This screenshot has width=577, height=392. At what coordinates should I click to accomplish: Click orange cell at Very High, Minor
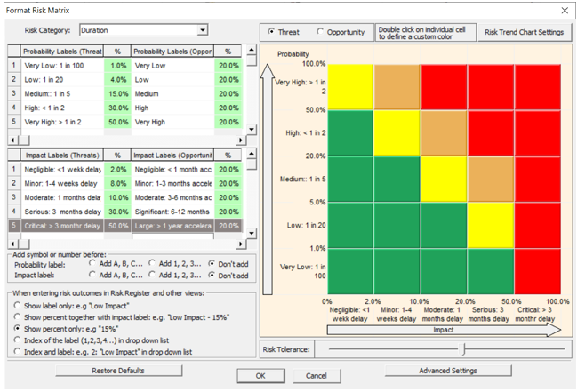397,87
